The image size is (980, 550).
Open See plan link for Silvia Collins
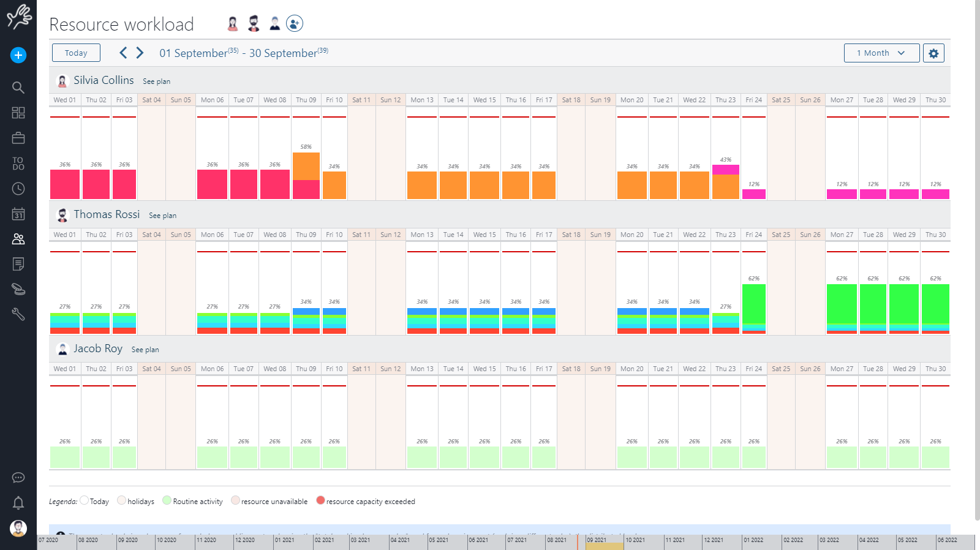click(x=157, y=81)
